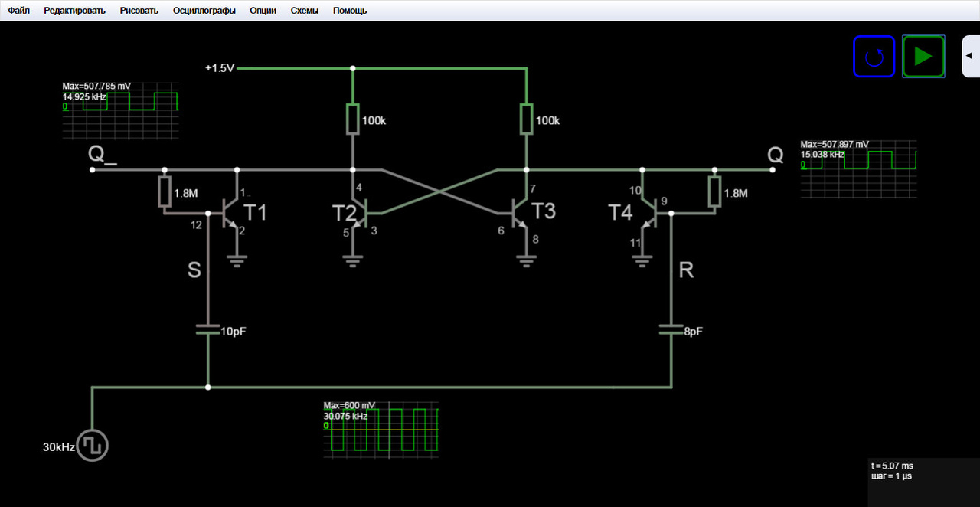Open the Рисовать menu

pos(139,11)
